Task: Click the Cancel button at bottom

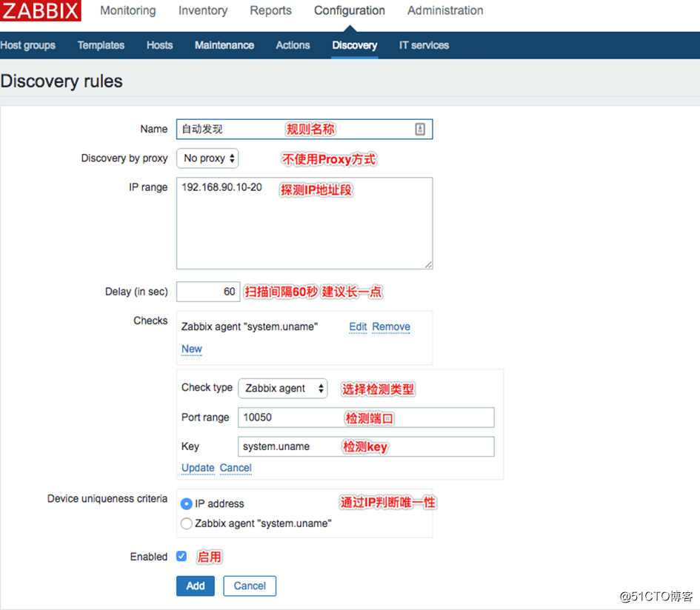Action: [x=250, y=586]
